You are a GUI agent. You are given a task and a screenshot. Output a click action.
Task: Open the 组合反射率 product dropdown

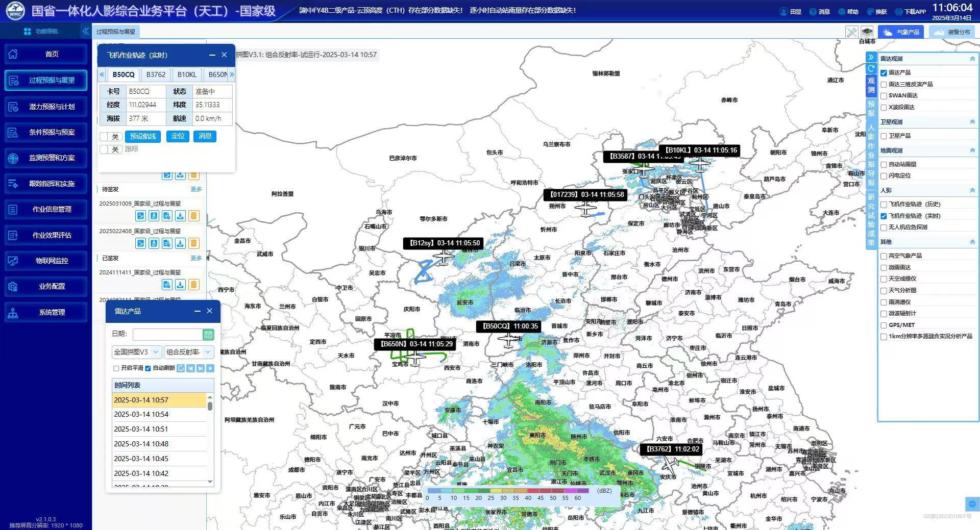(x=188, y=352)
